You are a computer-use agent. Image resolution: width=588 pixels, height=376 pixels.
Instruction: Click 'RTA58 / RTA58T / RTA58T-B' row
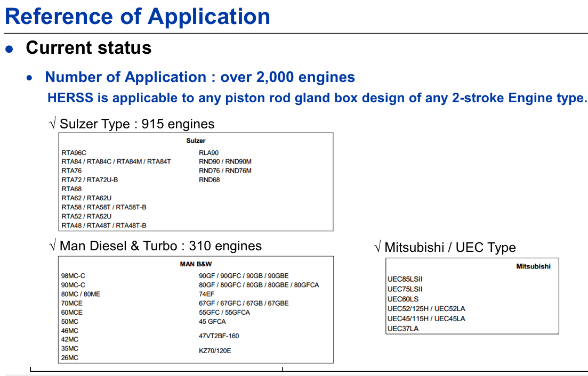click(104, 207)
